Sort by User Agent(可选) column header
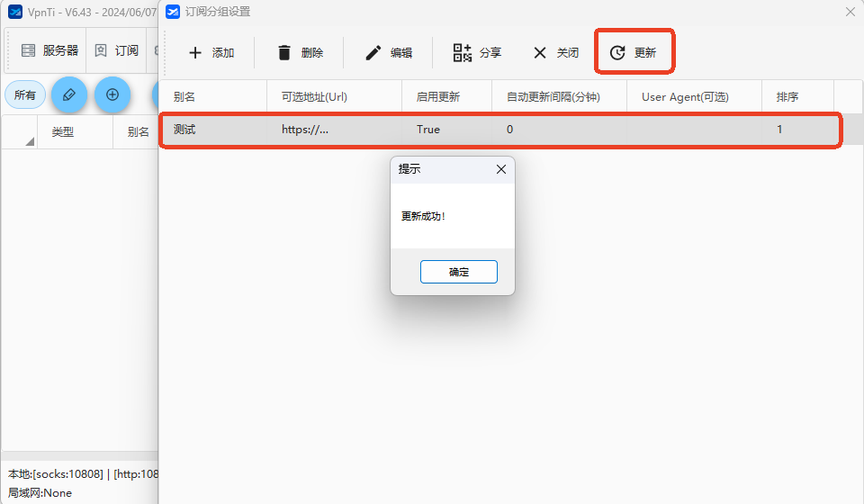Screen dimensions: 864x504 tap(694, 97)
